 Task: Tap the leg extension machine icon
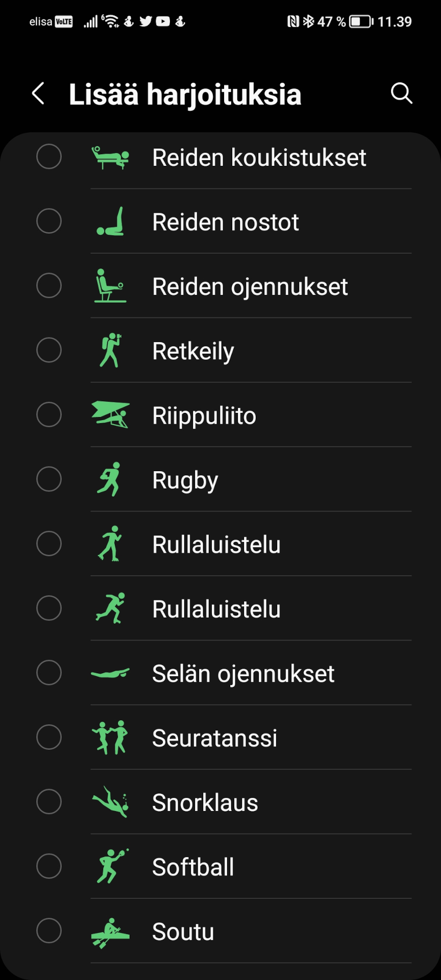pyautogui.click(x=110, y=286)
